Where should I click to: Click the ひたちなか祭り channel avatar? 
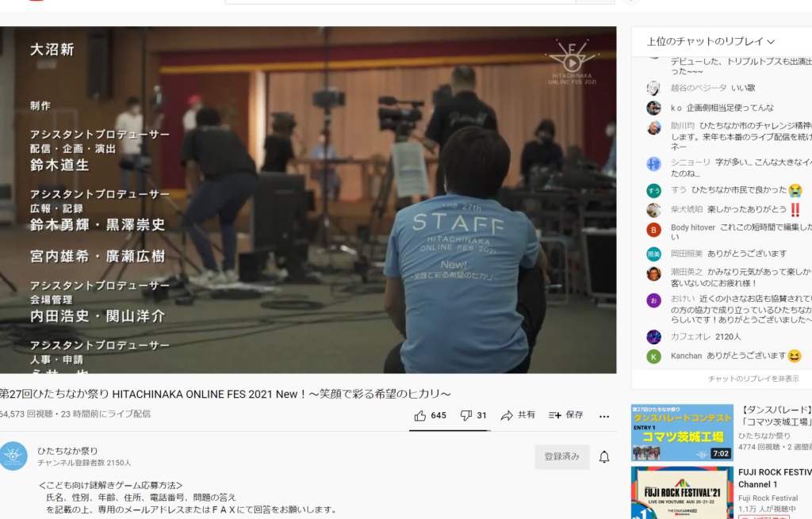point(13,456)
